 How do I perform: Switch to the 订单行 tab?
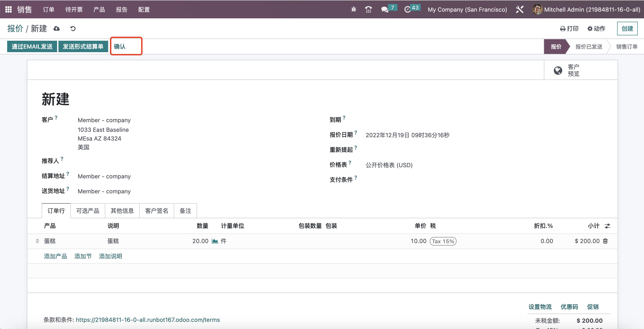tap(56, 211)
